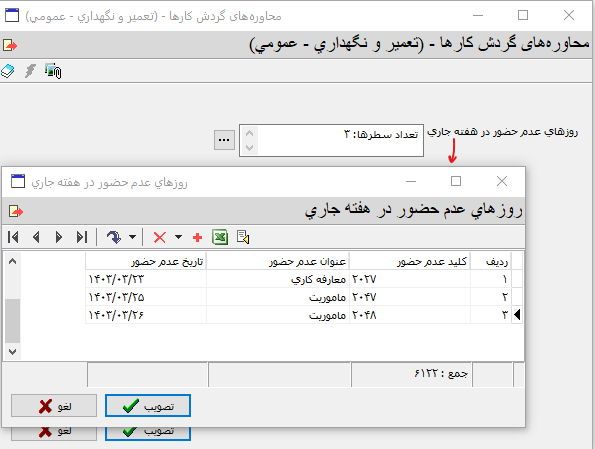Select the ماموریت cell in row ۳
Screen dimensions: 595x449
(x=278, y=315)
